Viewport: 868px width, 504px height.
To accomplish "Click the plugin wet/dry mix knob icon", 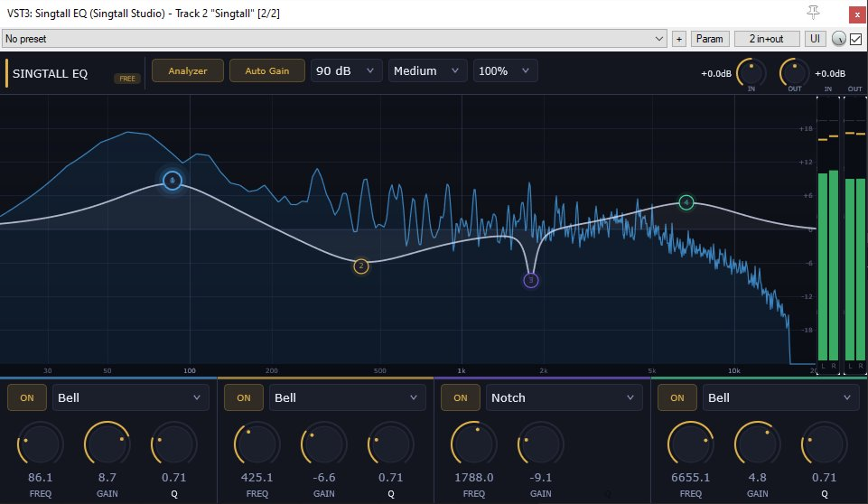I will coord(839,39).
